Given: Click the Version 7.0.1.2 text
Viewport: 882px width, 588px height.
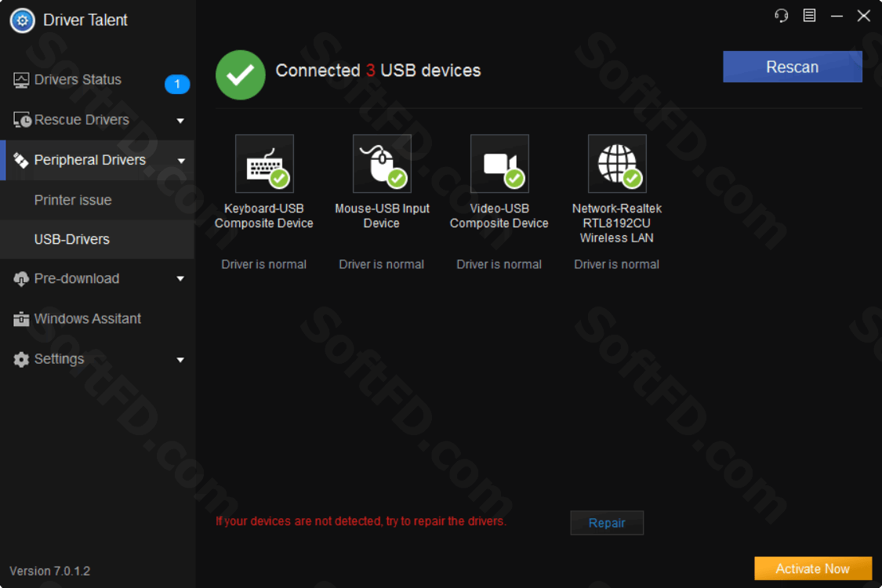Looking at the screenshot, I should point(50,571).
